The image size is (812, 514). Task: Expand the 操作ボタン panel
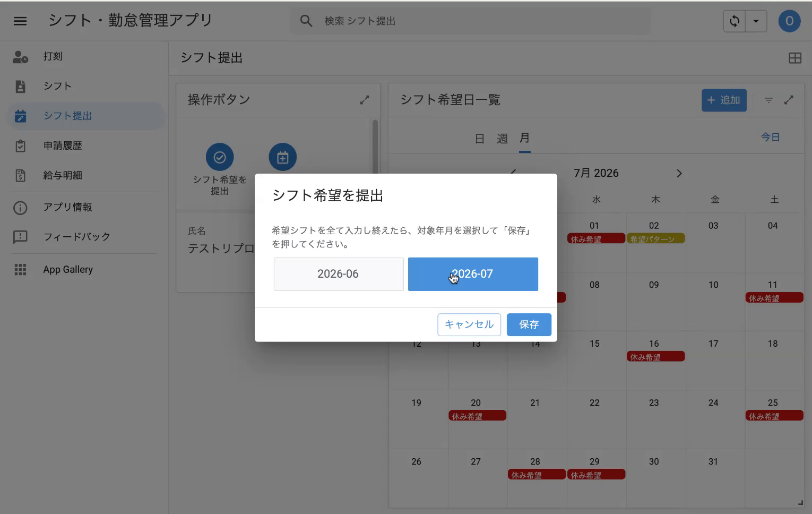point(364,100)
